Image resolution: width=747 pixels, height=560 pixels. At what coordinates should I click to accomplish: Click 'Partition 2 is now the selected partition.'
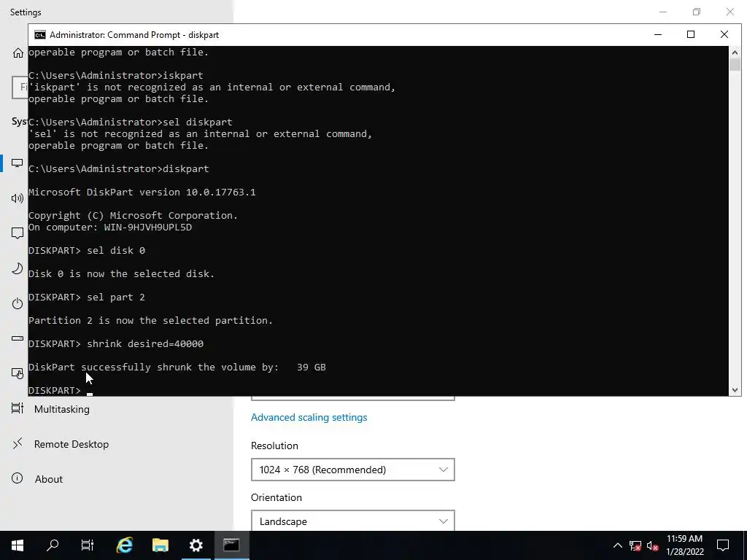[150, 321]
